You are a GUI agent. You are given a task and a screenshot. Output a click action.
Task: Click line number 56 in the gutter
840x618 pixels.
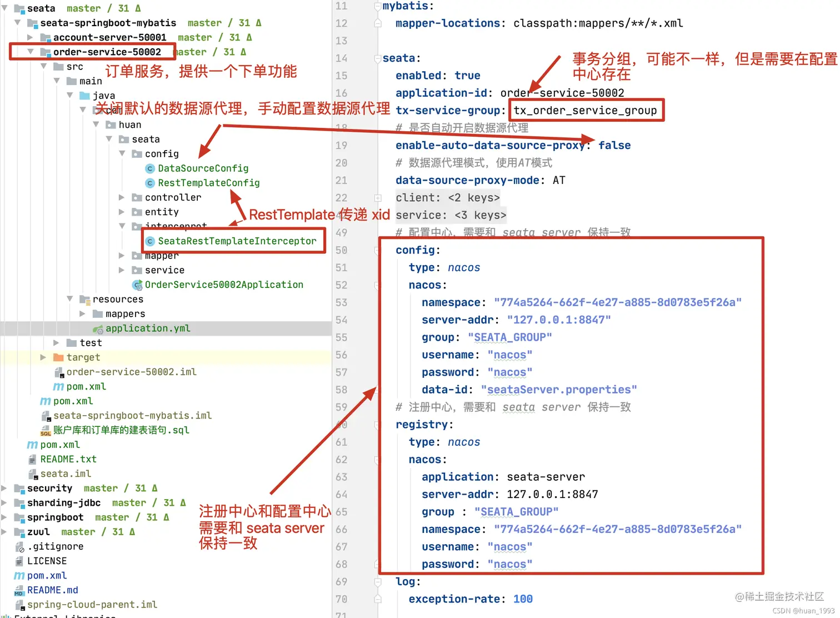(x=341, y=355)
